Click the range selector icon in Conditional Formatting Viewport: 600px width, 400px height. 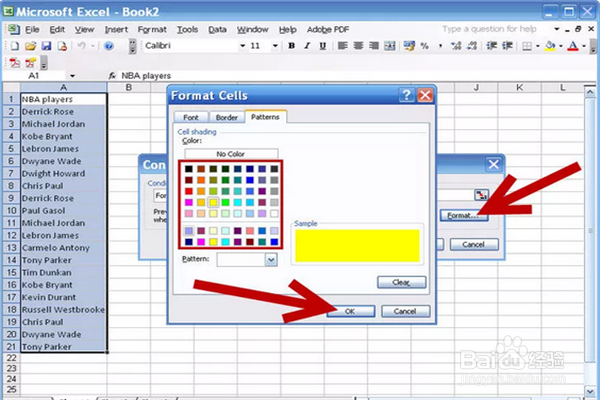(x=481, y=194)
